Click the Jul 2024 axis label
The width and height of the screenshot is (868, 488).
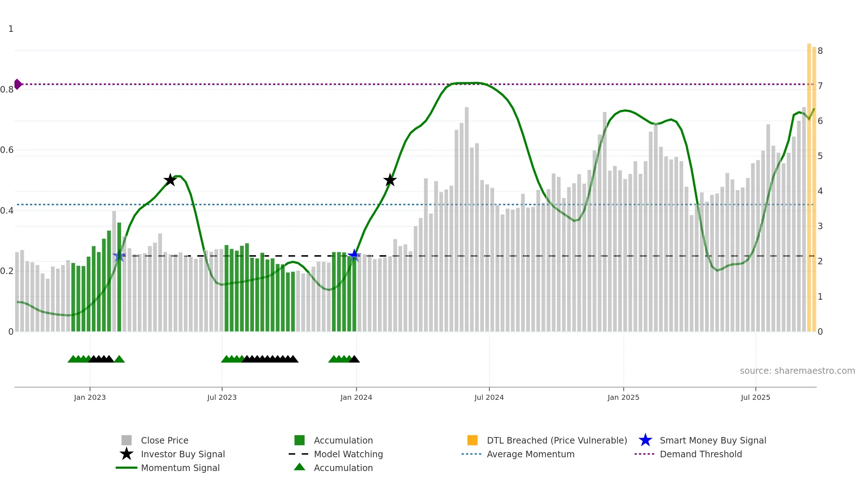[x=489, y=398]
